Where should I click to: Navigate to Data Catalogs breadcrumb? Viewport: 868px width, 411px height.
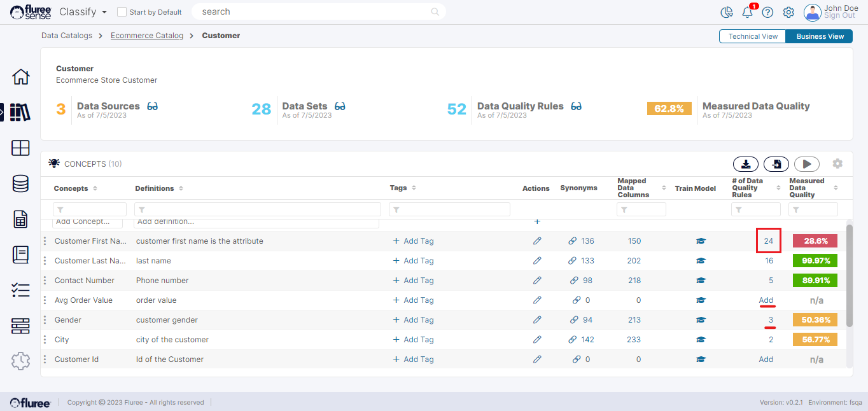[x=67, y=36]
